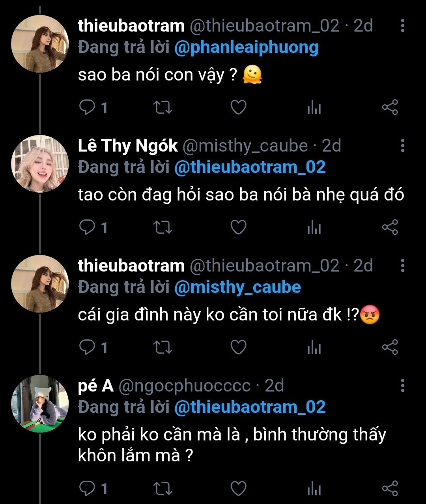Share the first thieubaotram tweet
Image resolution: width=426 pixels, height=504 pixels.
[390, 107]
